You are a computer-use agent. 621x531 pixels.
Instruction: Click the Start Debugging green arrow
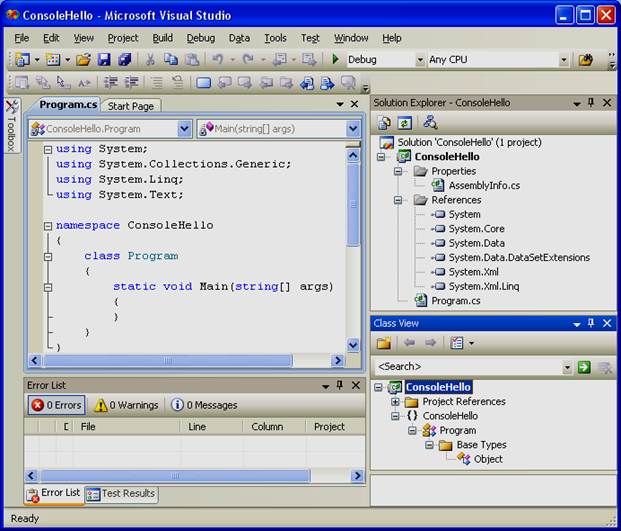[336, 60]
